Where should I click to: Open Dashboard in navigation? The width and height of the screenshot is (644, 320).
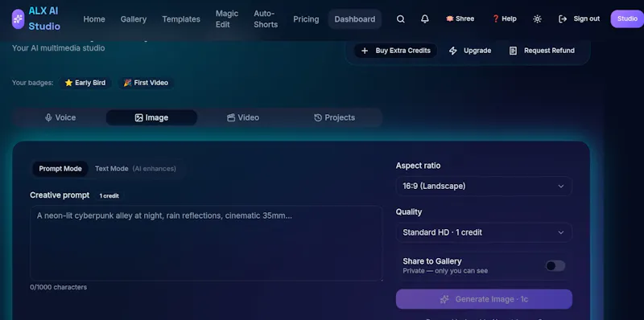click(x=355, y=19)
